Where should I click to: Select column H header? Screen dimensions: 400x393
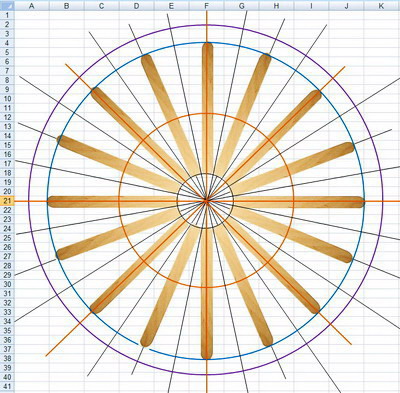(x=276, y=5)
